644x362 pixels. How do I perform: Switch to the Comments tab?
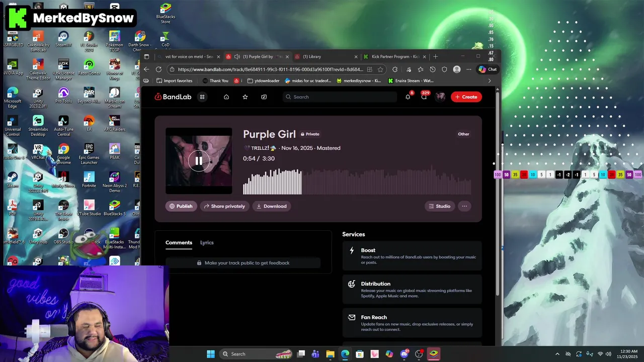179,243
